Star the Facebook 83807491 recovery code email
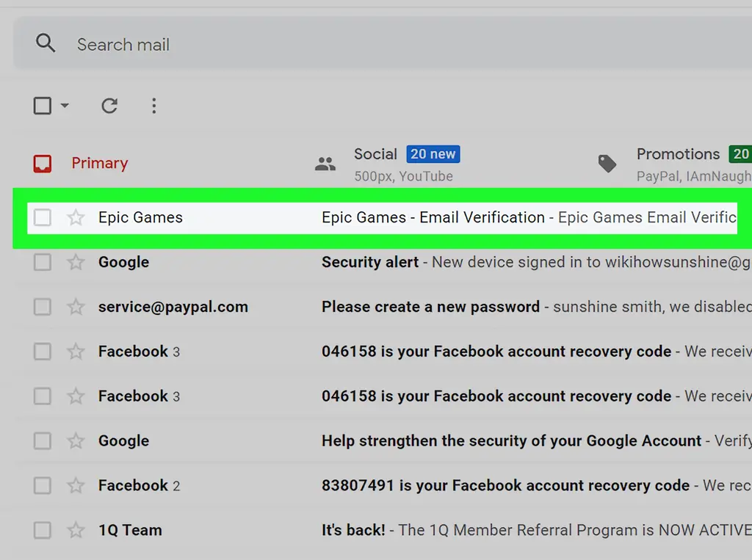Screen dimensions: 752x560 point(76,485)
